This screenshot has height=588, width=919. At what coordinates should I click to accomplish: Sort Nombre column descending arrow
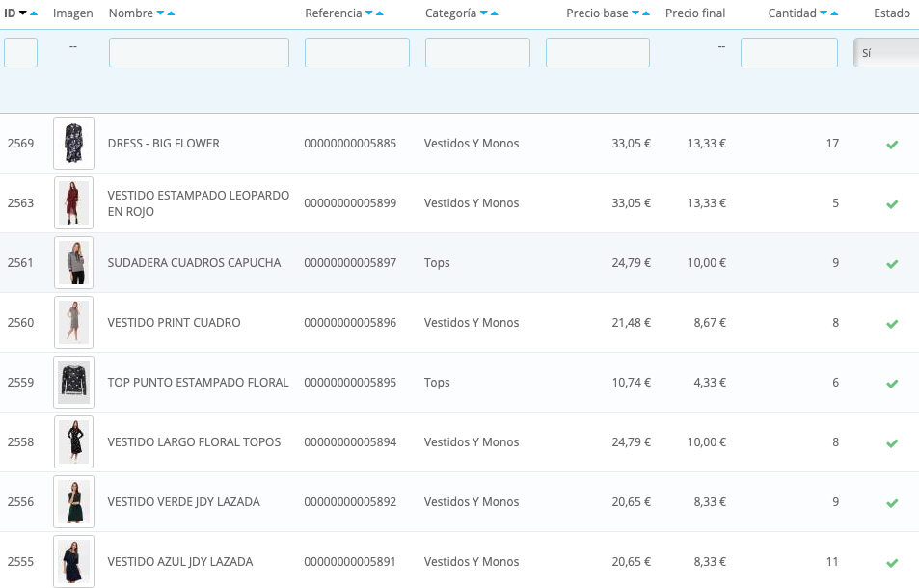point(160,13)
